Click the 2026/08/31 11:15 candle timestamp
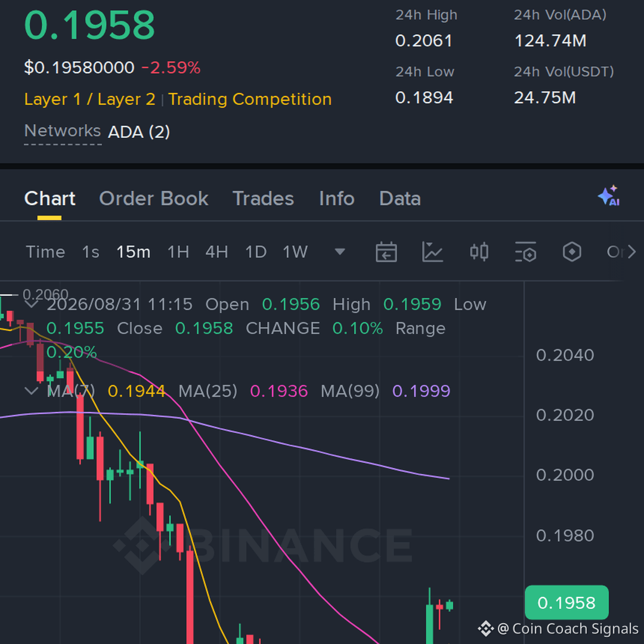Screen dimensions: 644x644 [119, 305]
